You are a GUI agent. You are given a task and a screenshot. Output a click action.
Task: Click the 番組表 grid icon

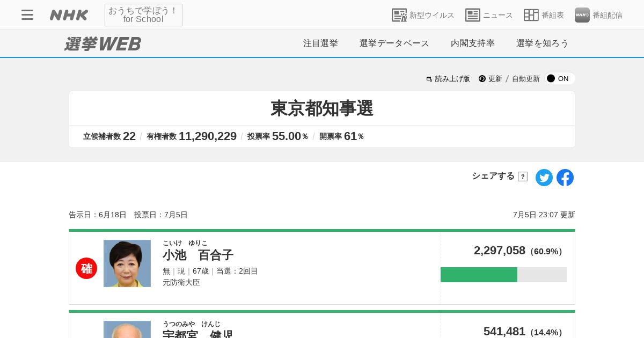531,15
